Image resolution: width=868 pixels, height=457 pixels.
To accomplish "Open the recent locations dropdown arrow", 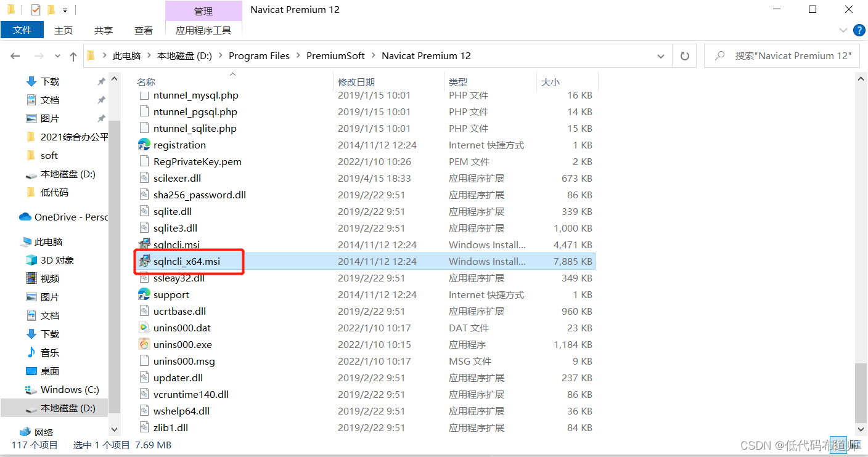I will 58,56.
